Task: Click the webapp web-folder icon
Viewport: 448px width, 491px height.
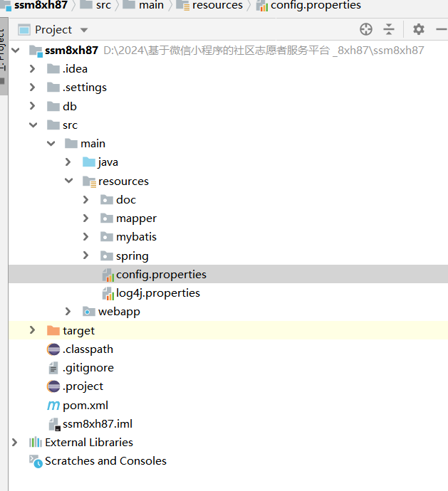Action: (89, 312)
